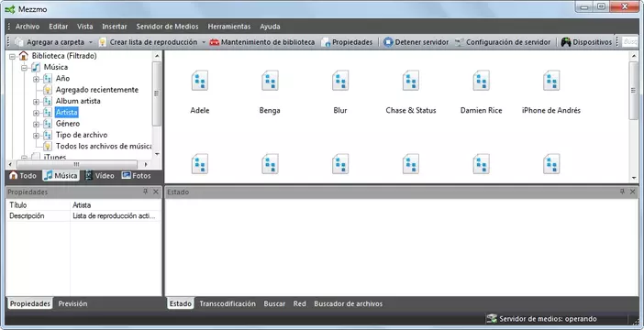Open the Chase & Status playlist icon

pyautogui.click(x=411, y=81)
